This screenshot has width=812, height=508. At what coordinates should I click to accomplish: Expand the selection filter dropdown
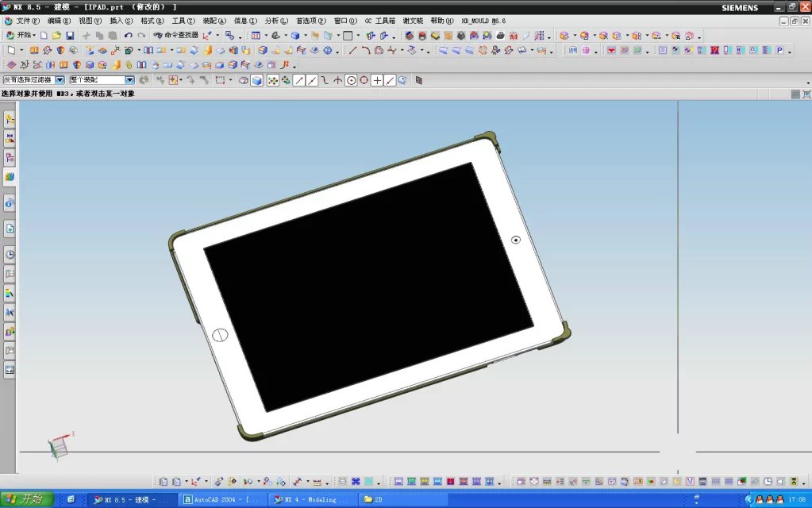click(x=60, y=80)
